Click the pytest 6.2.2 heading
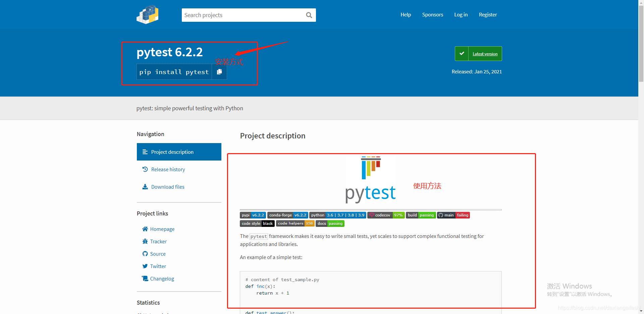This screenshot has width=644, height=314. pyautogui.click(x=169, y=52)
